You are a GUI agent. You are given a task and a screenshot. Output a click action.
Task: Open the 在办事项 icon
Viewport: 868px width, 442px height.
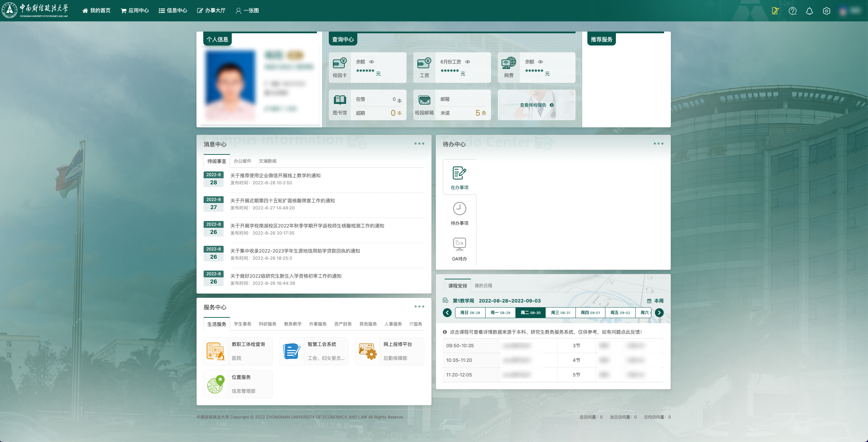click(459, 173)
